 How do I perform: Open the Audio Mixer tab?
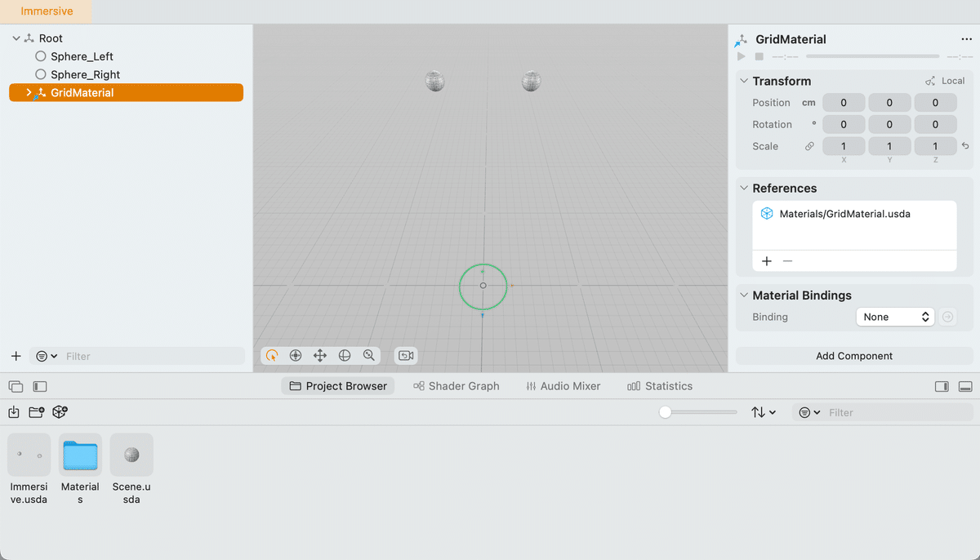pyautogui.click(x=563, y=386)
